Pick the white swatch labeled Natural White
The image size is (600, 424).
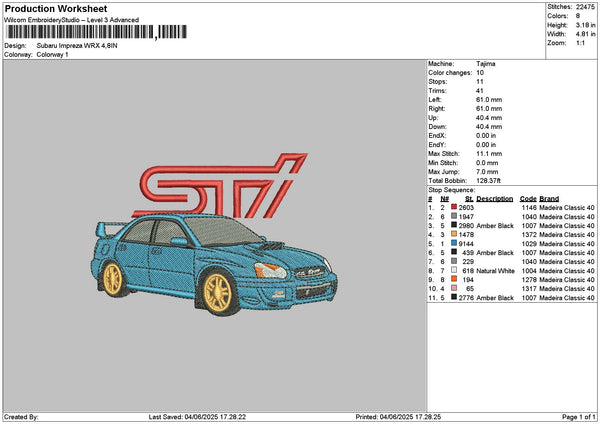(454, 271)
